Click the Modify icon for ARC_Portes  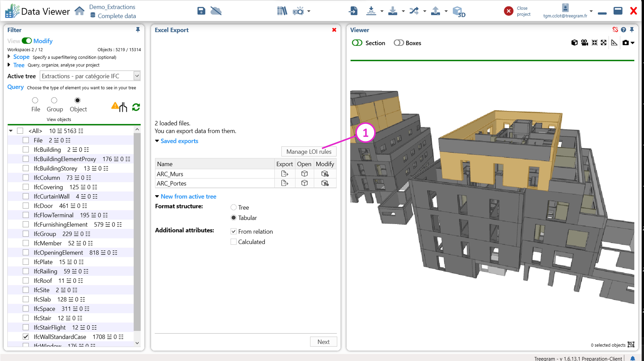(x=325, y=183)
